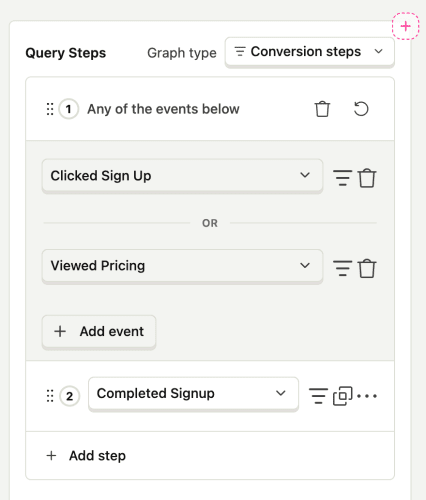This screenshot has width=426, height=500.
Task: Click the Add event button
Action: click(99, 332)
